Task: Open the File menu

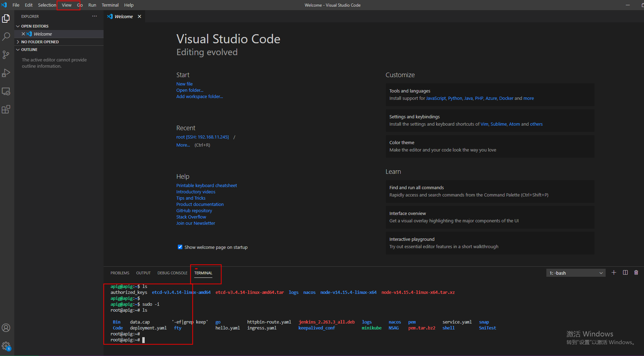Action: point(16,5)
